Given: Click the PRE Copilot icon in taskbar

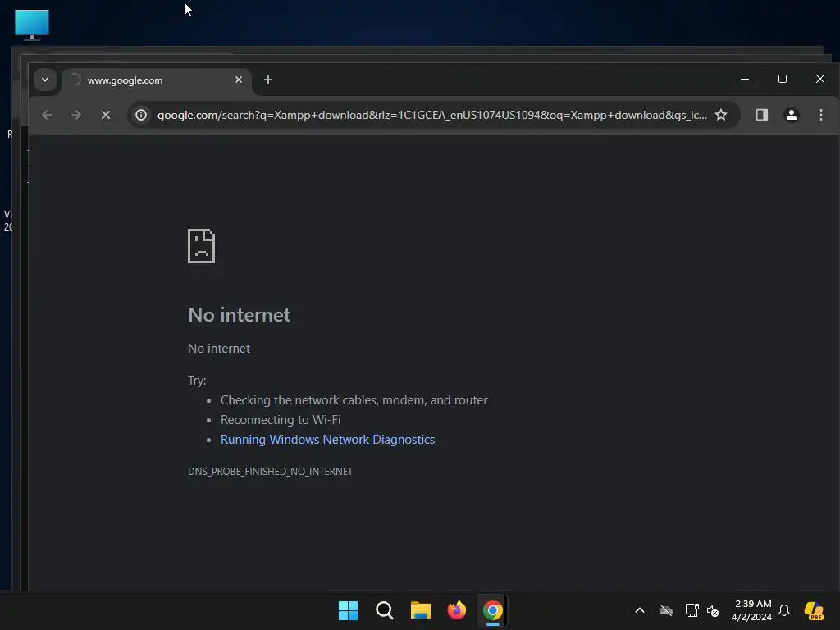Looking at the screenshot, I should tap(814, 610).
